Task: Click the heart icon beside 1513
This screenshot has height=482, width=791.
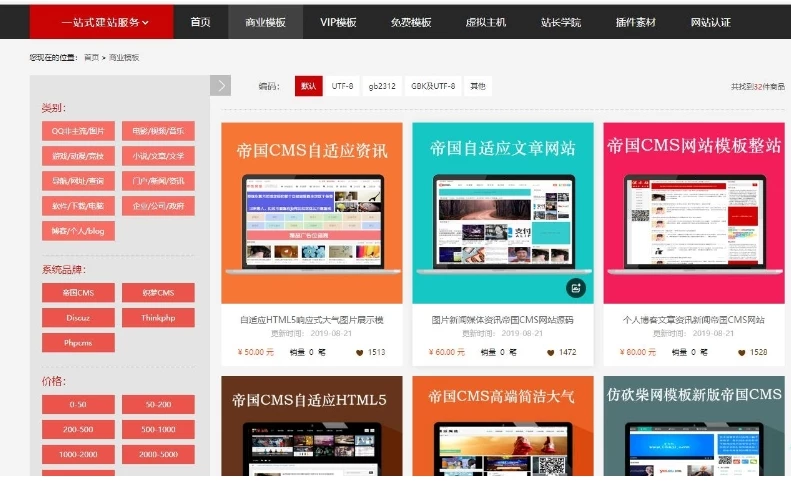Action: click(359, 352)
